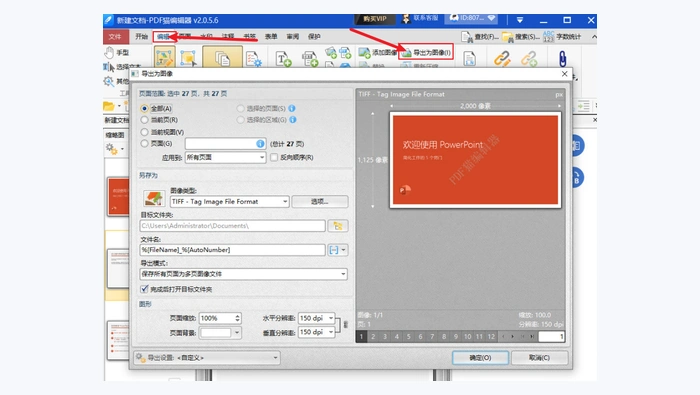Click the OK (确定) button
This screenshot has height=395, width=700.
(480, 358)
